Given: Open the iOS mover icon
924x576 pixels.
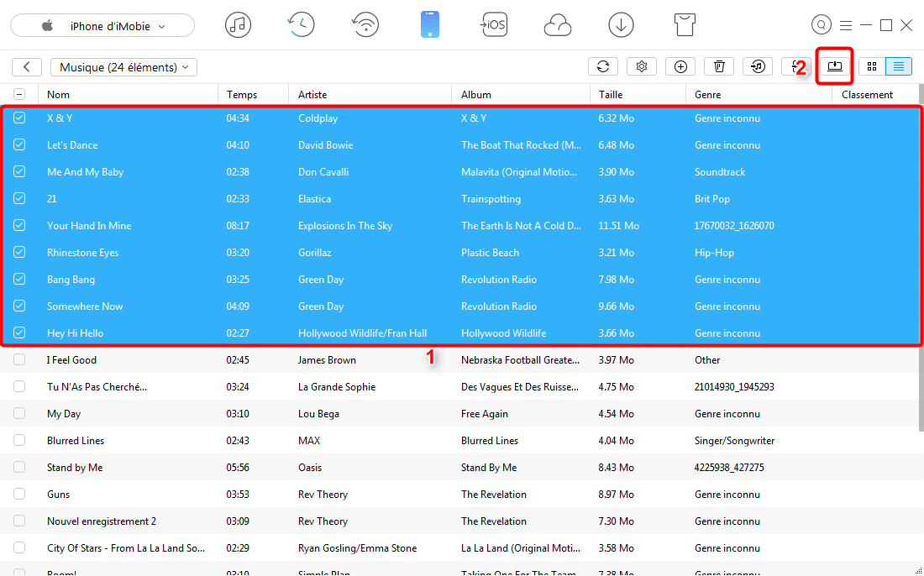Looking at the screenshot, I should click(494, 24).
